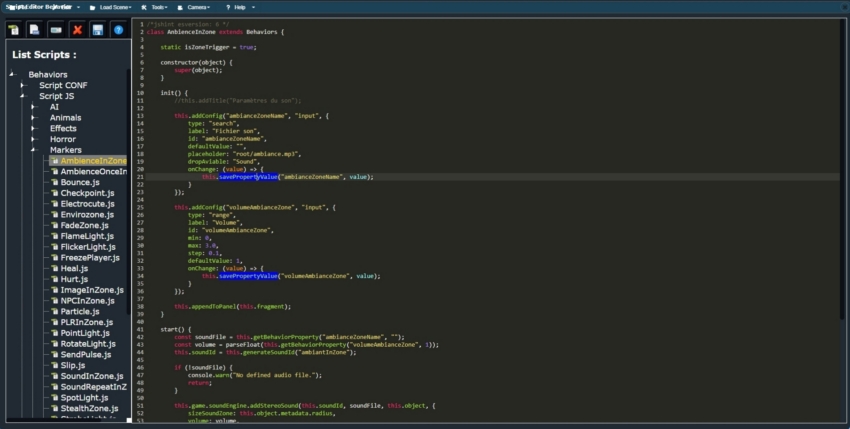The height and width of the screenshot is (429, 850).
Task: Click the new script icon in toolbar
Action: pos(14,30)
